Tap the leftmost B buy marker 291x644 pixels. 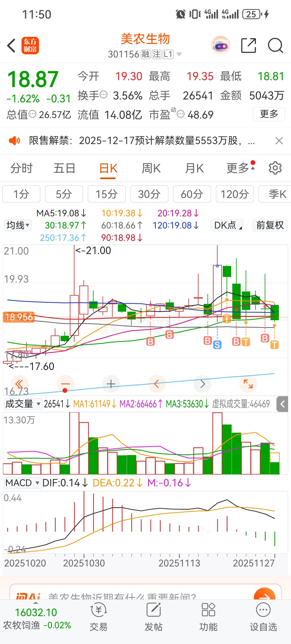tap(150, 342)
